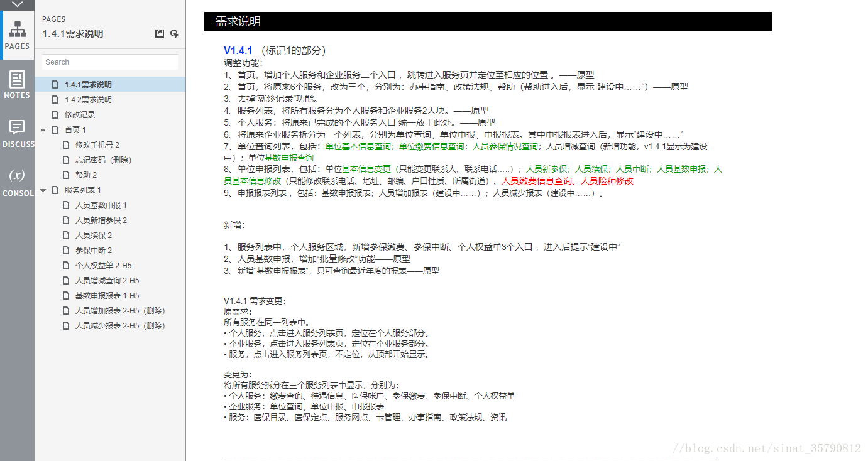Click the reload page icon beside the title
The image size is (868, 461).
coord(173,33)
